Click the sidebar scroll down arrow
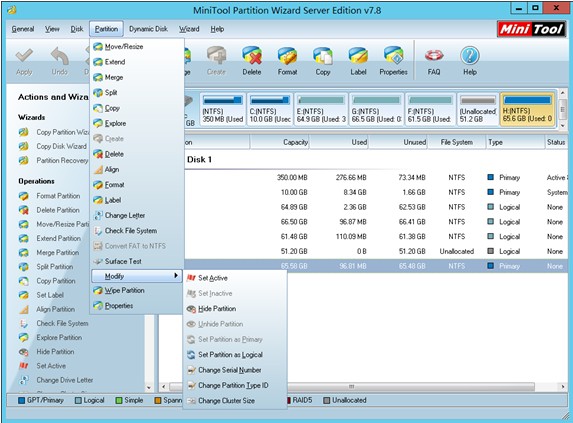The height and width of the screenshot is (423, 573). click(149, 387)
